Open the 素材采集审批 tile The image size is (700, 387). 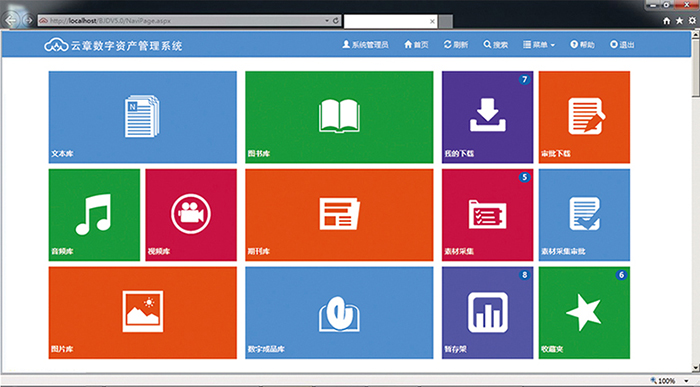pyautogui.click(x=584, y=215)
